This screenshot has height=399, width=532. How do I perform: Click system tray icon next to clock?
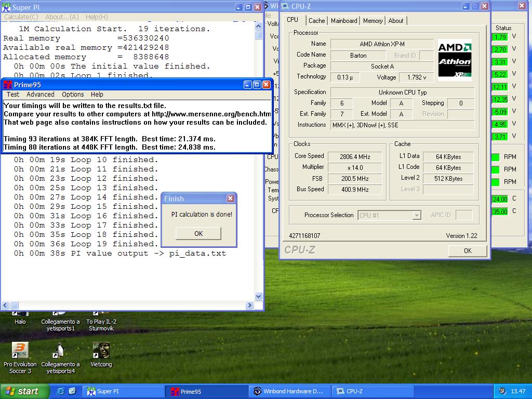[502, 391]
